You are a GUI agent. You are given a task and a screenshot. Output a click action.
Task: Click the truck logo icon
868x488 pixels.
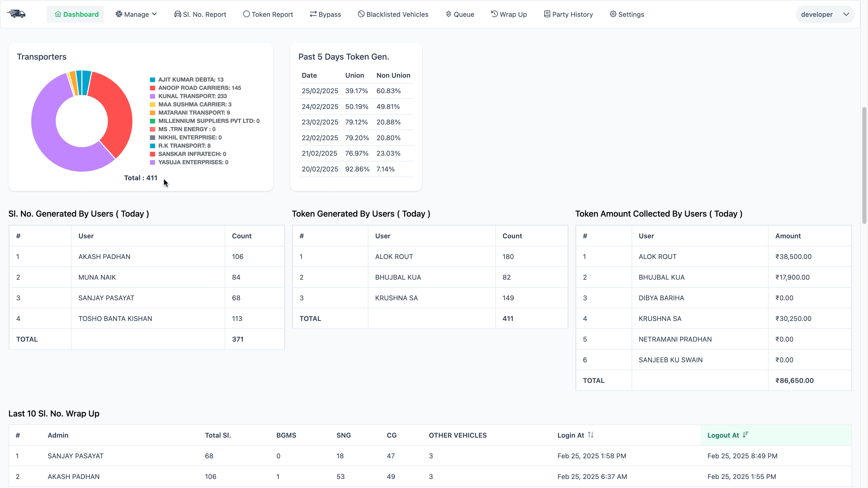tap(17, 14)
